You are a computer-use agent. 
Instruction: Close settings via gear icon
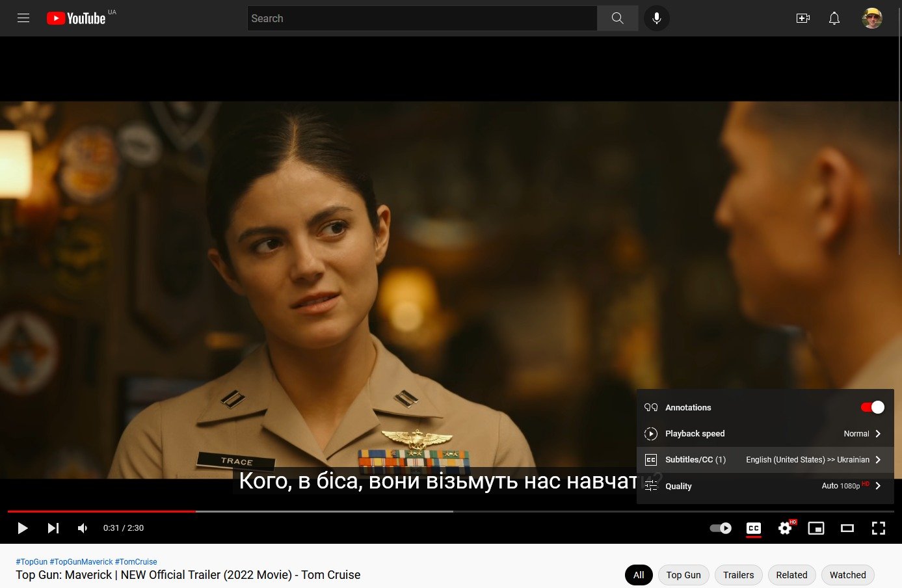coord(785,528)
